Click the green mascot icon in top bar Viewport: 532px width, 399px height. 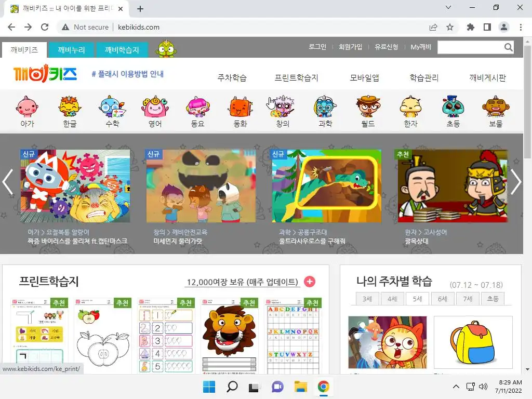click(166, 48)
